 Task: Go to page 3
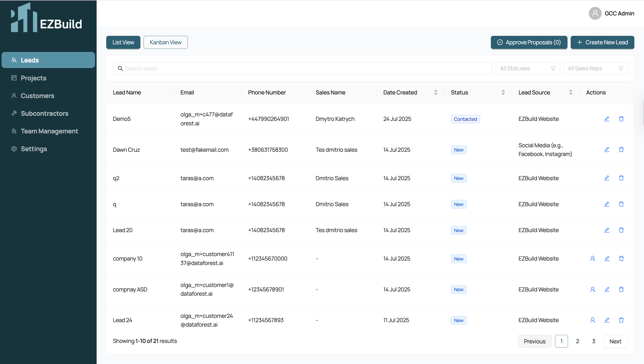pos(594,341)
